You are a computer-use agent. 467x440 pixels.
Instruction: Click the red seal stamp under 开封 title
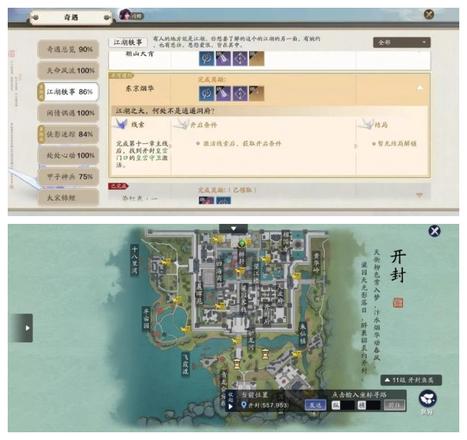398,302
